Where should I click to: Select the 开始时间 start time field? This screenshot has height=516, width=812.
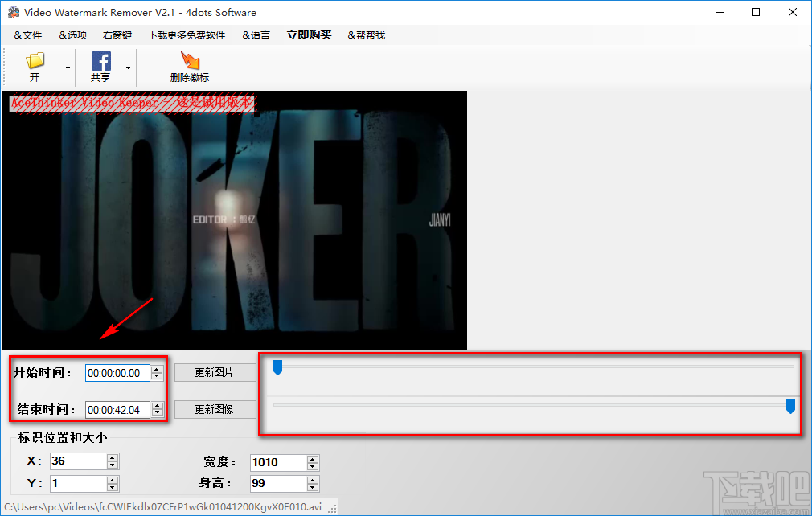pos(118,373)
